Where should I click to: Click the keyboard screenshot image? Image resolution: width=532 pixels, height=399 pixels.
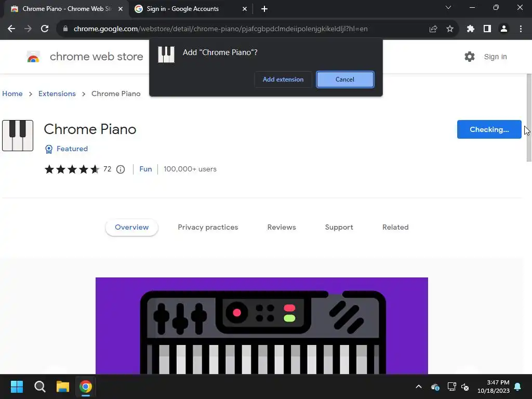[x=262, y=326]
